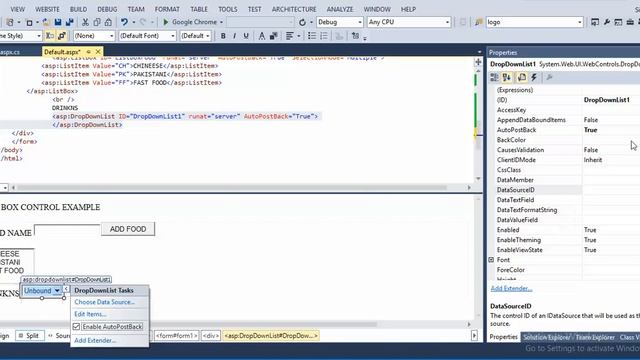Click the Toolbox toolbar icon
The width and height of the screenshot is (640, 360).
click(630, 22)
